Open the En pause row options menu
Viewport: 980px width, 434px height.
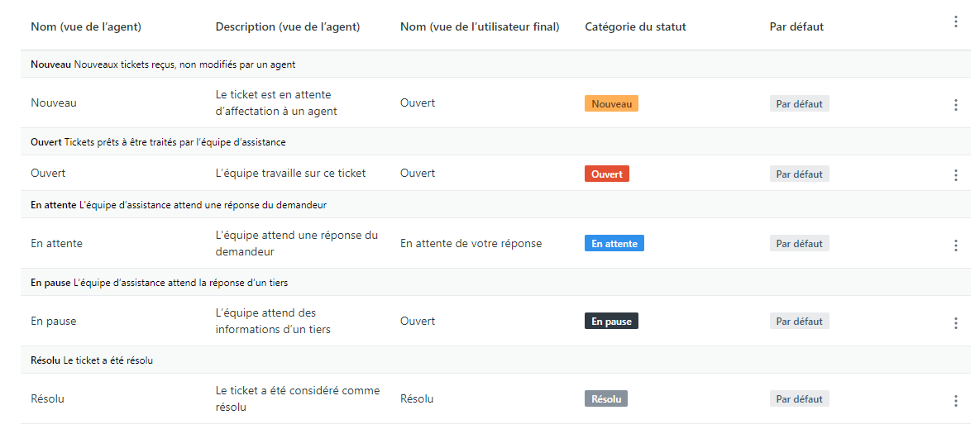click(x=955, y=323)
